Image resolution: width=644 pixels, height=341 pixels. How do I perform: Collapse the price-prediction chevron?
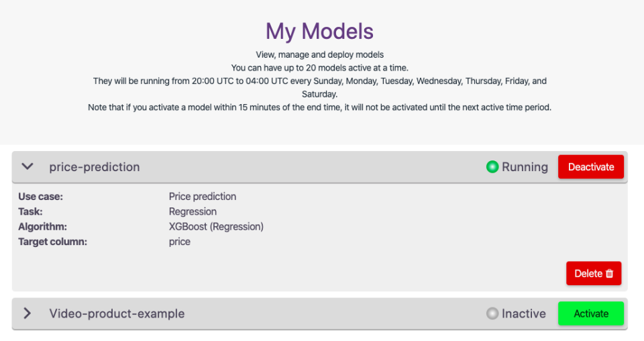(28, 166)
